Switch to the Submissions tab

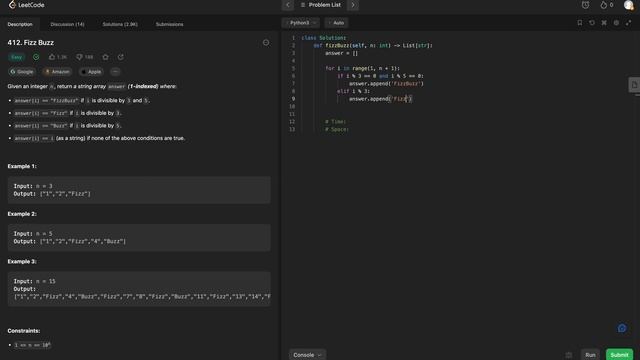169,24
